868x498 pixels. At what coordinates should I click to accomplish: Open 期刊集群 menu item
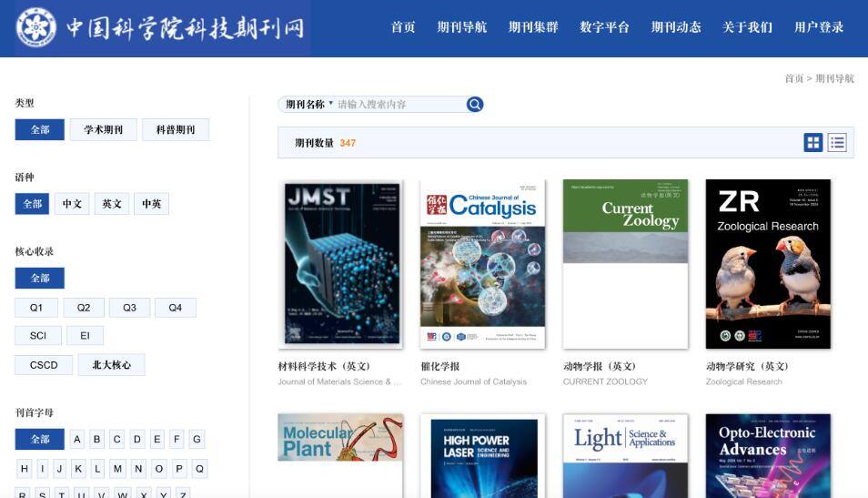pyautogui.click(x=533, y=27)
